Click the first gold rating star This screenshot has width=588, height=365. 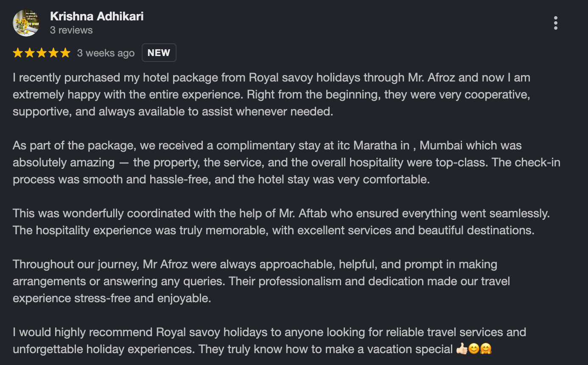tap(18, 53)
